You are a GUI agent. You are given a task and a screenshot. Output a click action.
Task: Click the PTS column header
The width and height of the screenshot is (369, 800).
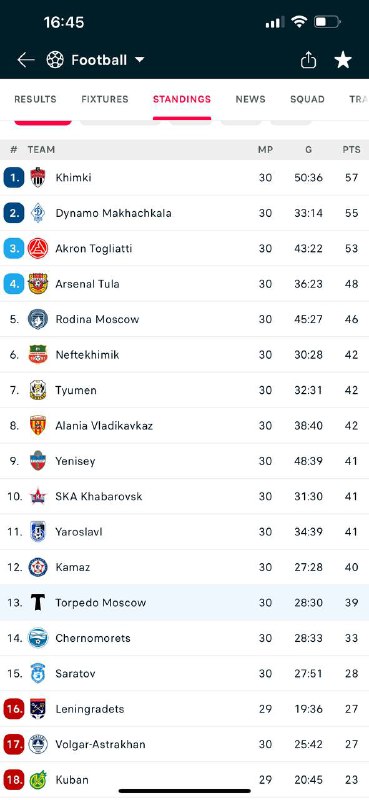(351, 149)
